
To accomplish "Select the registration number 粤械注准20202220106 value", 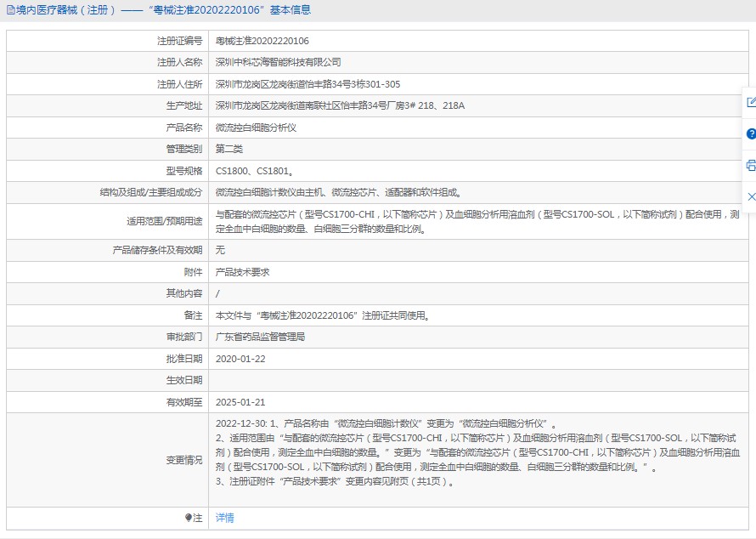I will 262,41.
